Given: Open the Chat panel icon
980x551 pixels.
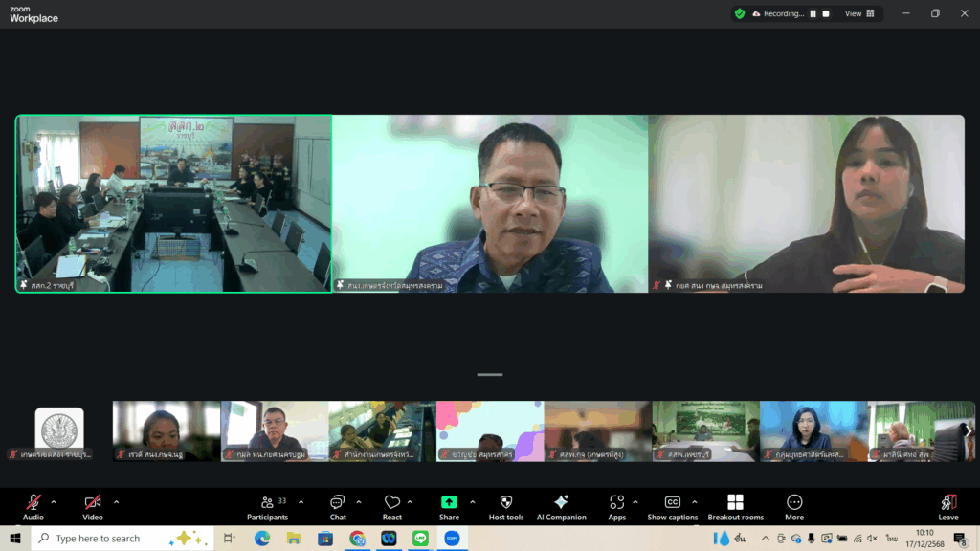Looking at the screenshot, I should pyautogui.click(x=338, y=503).
